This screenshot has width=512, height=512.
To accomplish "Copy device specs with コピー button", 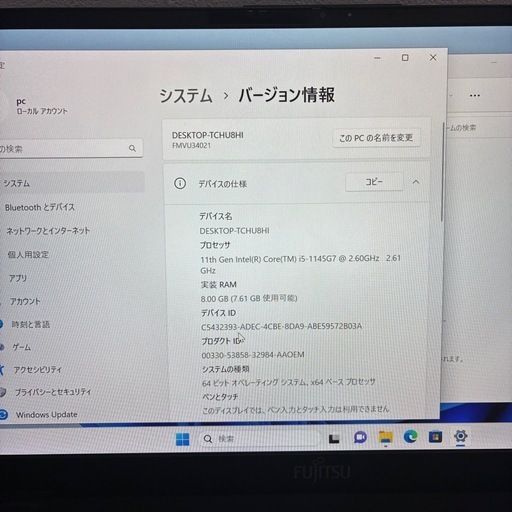I will click(x=374, y=182).
